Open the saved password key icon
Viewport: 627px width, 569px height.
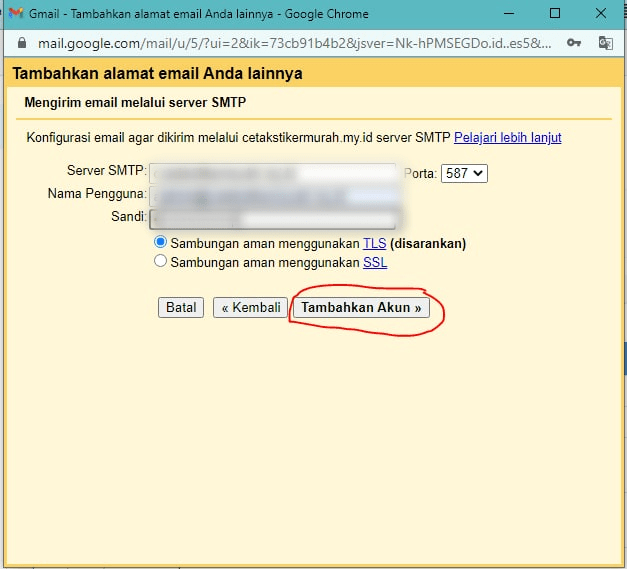tap(574, 42)
